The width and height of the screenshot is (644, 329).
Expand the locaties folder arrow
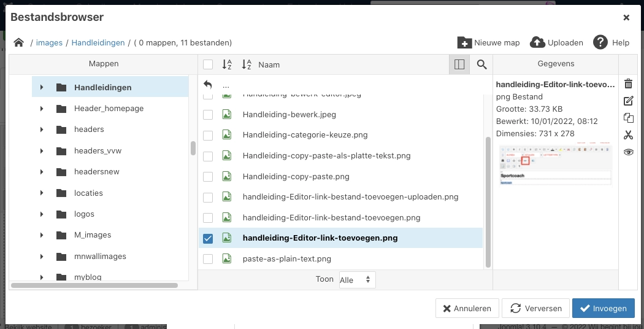coord(42,193)
